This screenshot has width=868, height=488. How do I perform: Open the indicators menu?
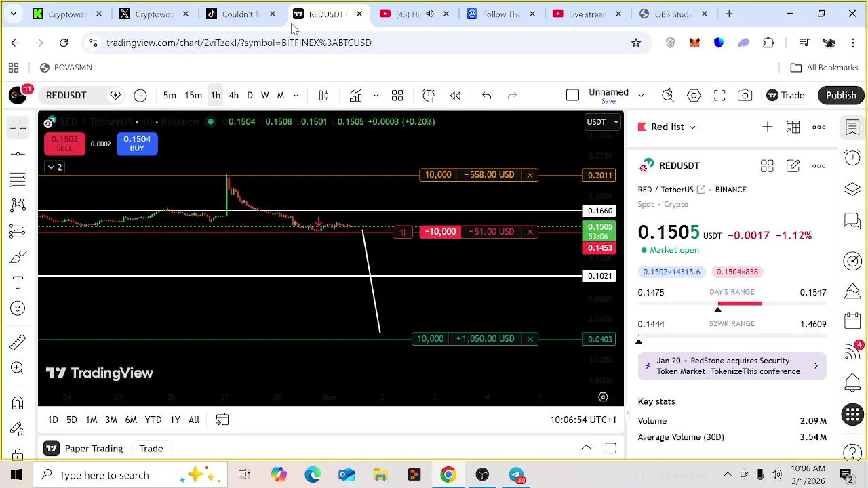[356, 96]
